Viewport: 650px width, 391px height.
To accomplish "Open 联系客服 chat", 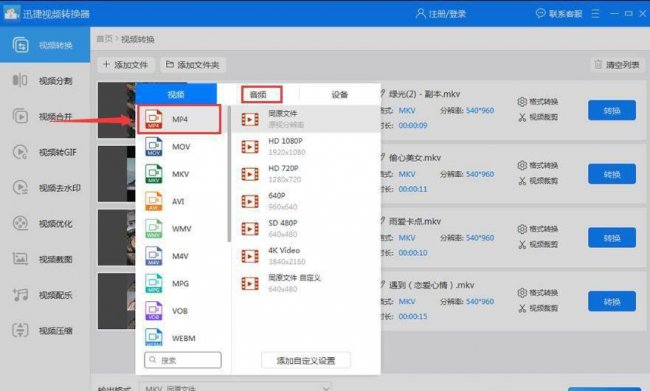I will [x=559, y=14].
